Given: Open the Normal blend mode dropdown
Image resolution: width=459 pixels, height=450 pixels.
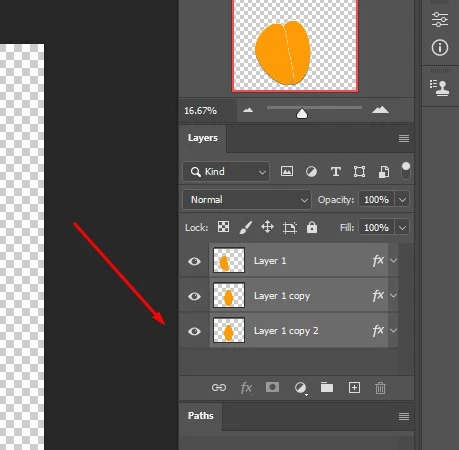Looking at the screenshot, I should (247, 200).
